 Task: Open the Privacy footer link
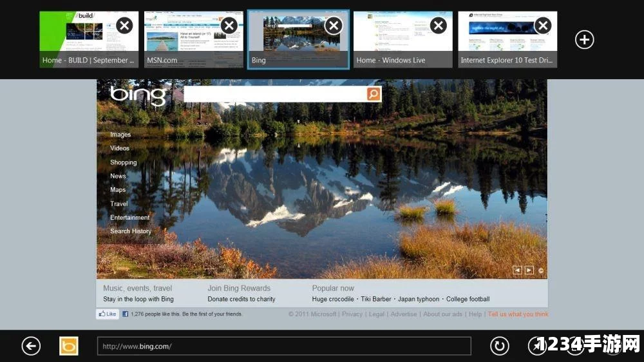coord(352,314)
